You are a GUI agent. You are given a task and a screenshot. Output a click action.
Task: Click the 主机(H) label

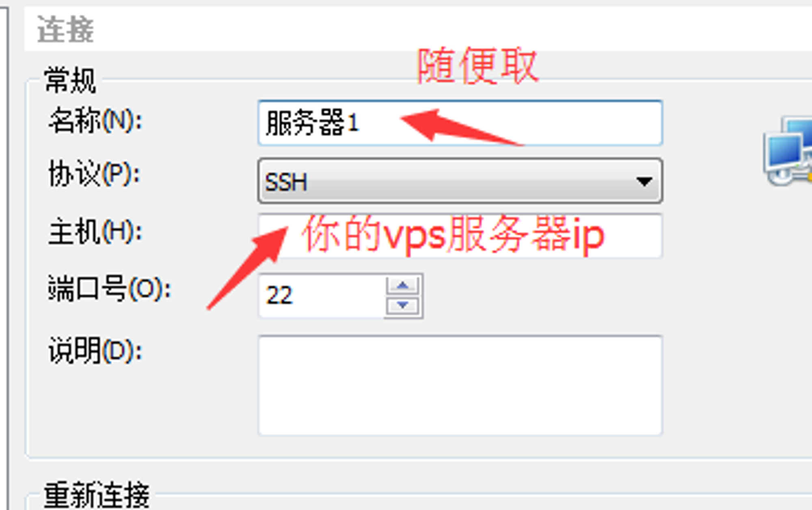(95, 231)
